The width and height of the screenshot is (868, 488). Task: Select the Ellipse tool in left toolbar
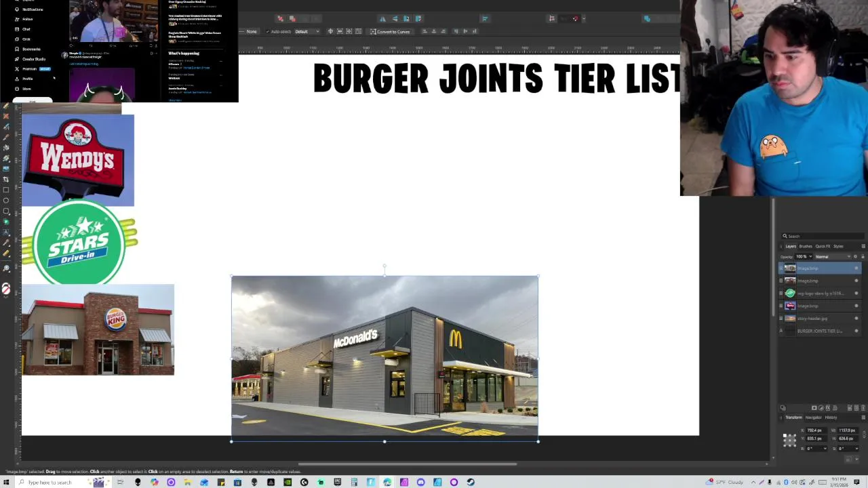(6, 201)
